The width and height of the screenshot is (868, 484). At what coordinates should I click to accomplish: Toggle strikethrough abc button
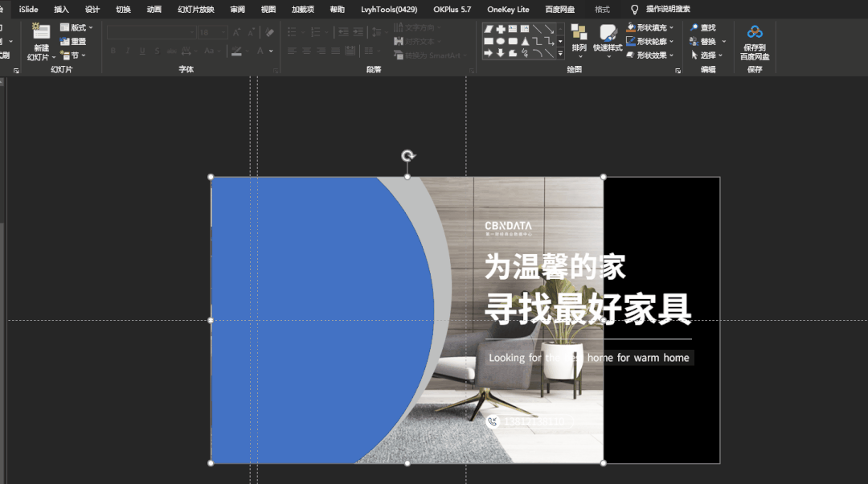click(x=172, y=51)
